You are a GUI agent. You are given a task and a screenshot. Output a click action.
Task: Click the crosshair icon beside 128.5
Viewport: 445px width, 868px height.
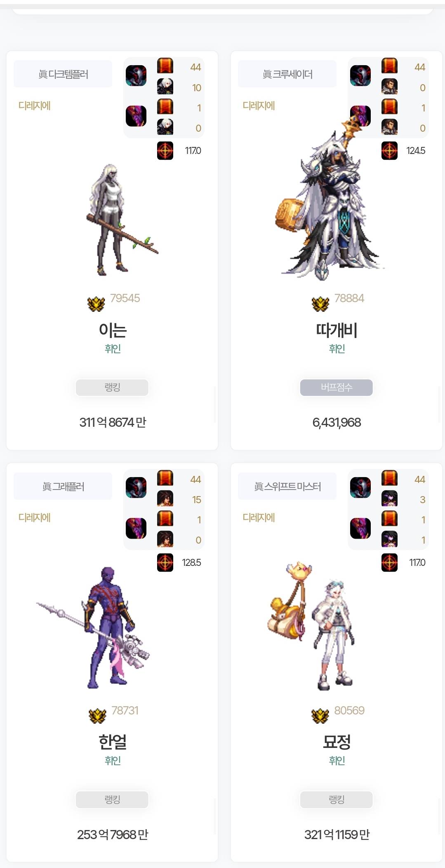(165, 562)
